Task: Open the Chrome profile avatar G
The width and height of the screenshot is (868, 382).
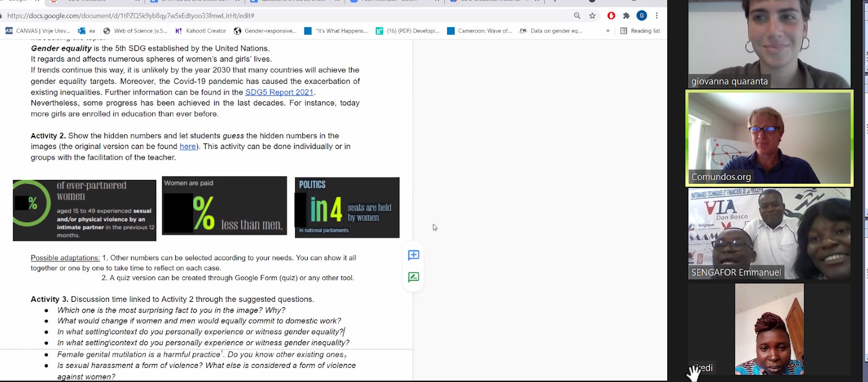Action: [642, 16]
